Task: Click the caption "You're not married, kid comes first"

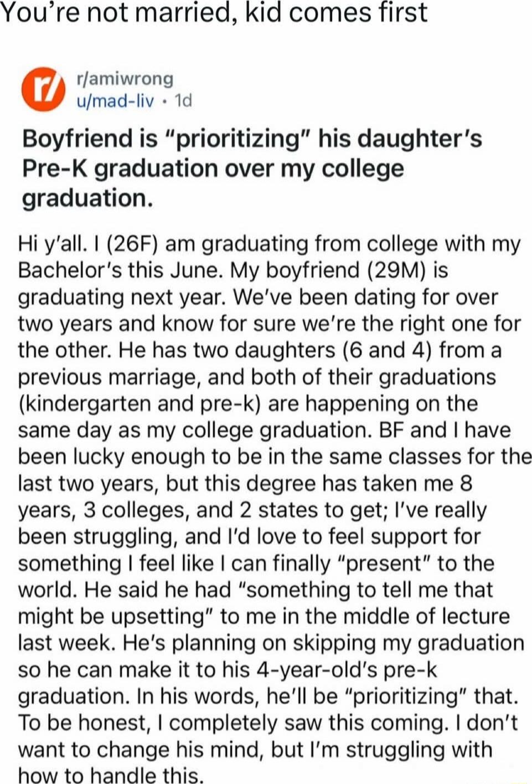Action: click(214, 13)
